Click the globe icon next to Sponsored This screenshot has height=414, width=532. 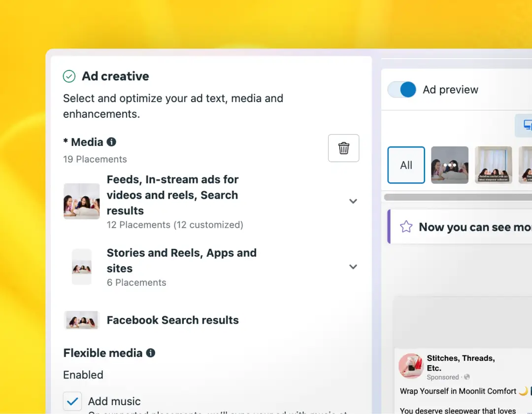point(466,377)
